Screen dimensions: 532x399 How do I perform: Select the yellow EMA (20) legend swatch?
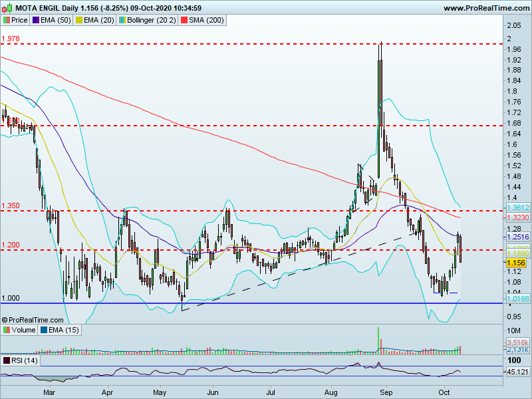tap(78, 20)
